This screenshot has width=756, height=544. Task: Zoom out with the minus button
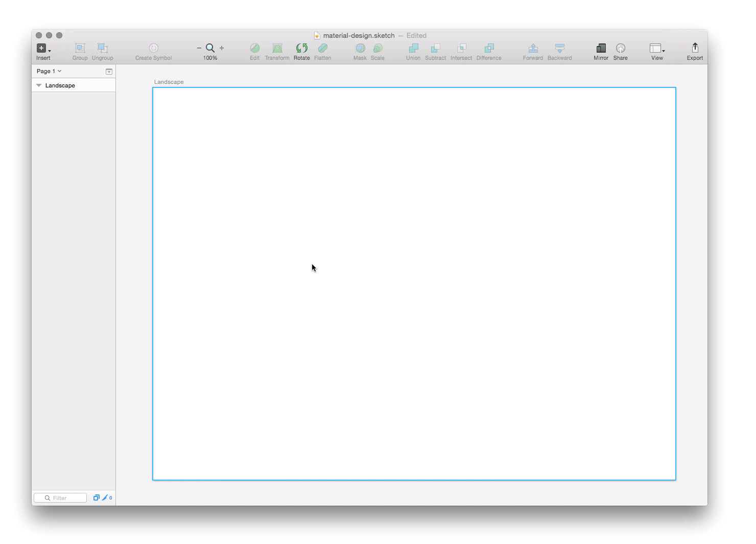199,48
